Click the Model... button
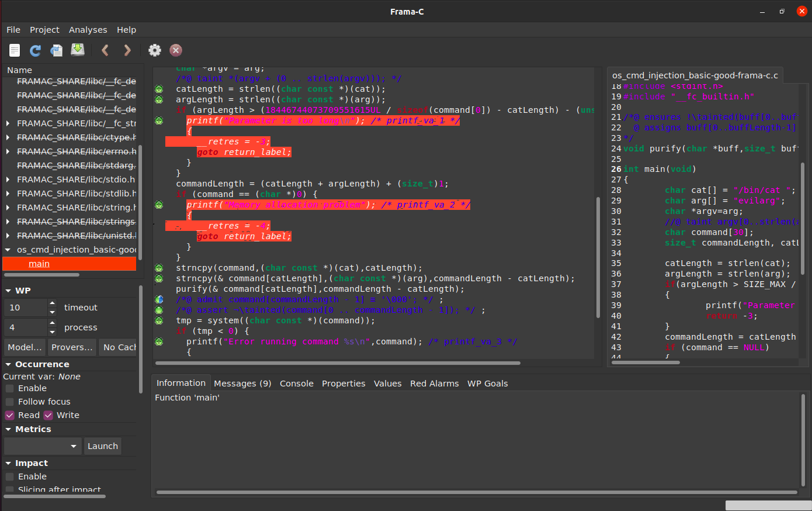 click(x=25, y=347)
